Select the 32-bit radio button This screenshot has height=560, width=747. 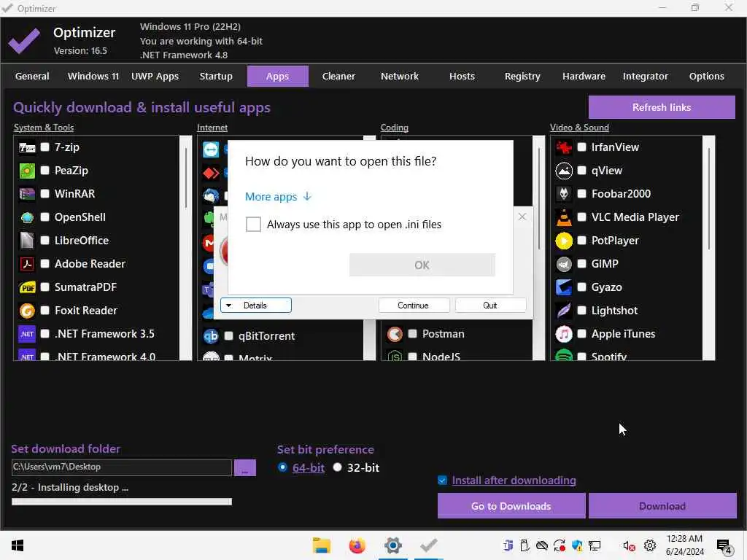(x=337, y=467)
